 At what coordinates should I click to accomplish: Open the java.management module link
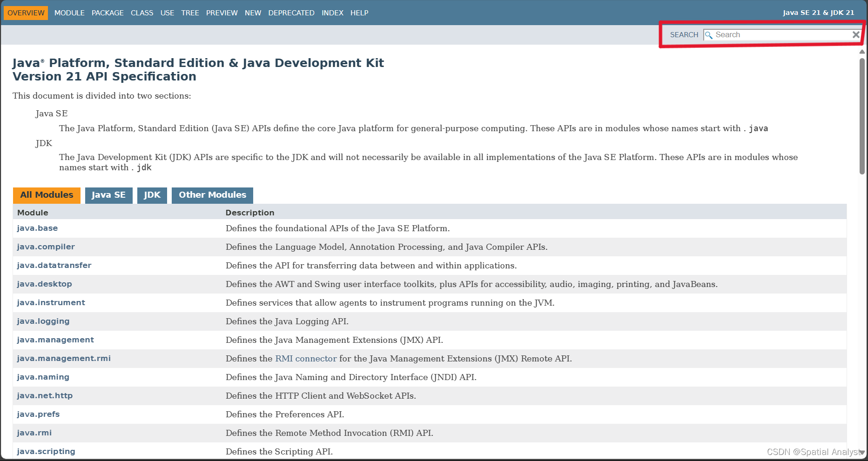click(55, 340)
